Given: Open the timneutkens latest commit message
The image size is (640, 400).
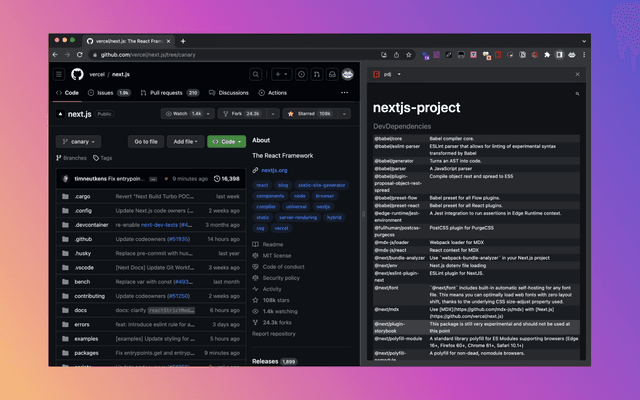Looking at the screenshot, I should click(x=126, y=179).
